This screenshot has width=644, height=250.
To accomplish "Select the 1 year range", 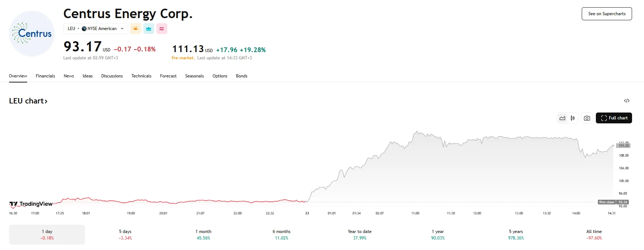I will point(438,234).
